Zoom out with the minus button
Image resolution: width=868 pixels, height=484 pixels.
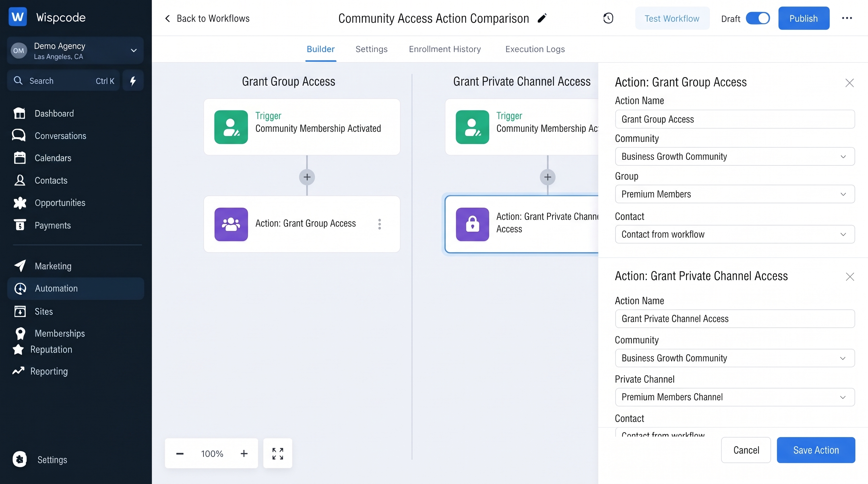[x=180, y=454]
